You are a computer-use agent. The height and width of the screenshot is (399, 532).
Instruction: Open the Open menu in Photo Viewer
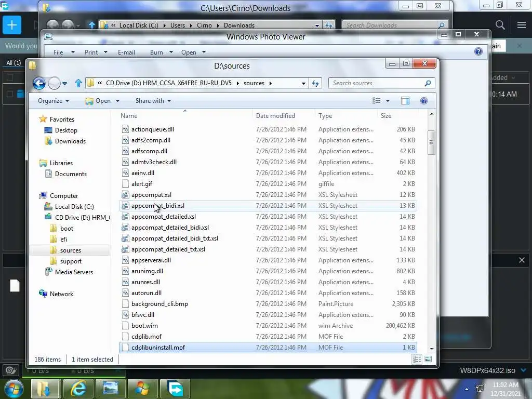coord(189,52)
